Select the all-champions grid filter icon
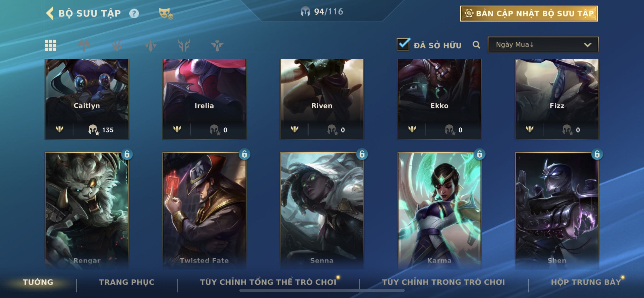 click(51, 45)
